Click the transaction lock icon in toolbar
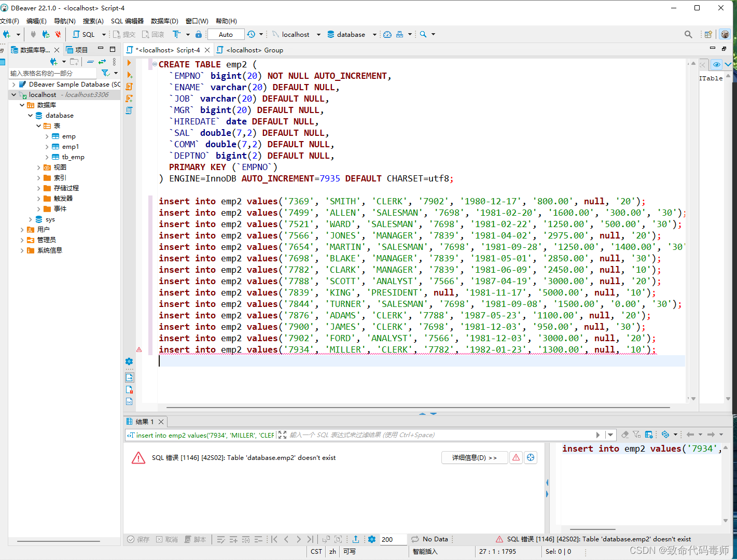 click(x=198, y=34)
